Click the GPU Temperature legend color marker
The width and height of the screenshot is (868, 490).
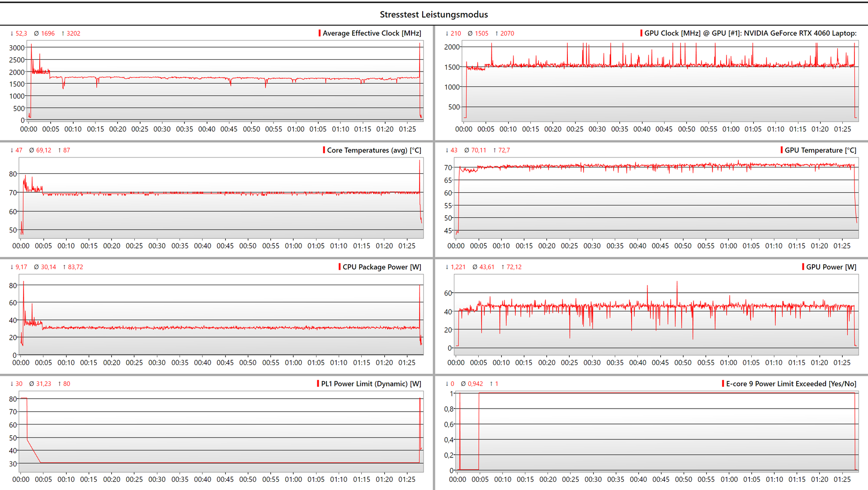coord(782,150)
